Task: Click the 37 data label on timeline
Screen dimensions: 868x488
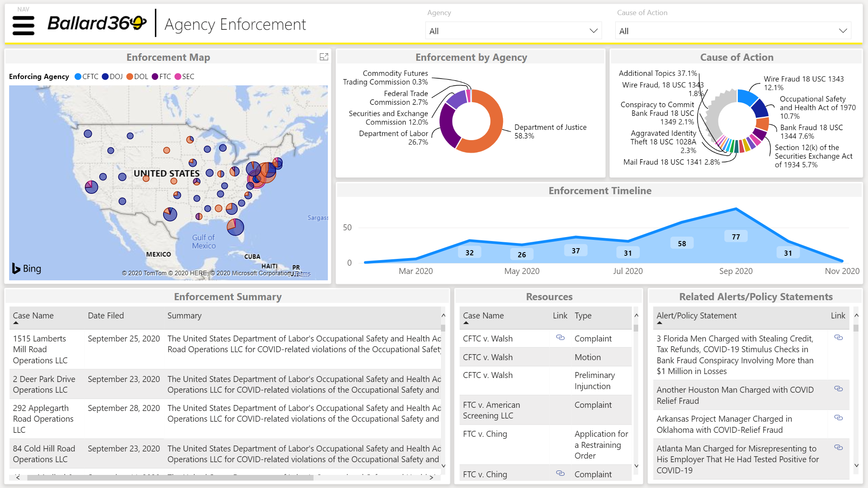Action: click(x=576, y=251)
